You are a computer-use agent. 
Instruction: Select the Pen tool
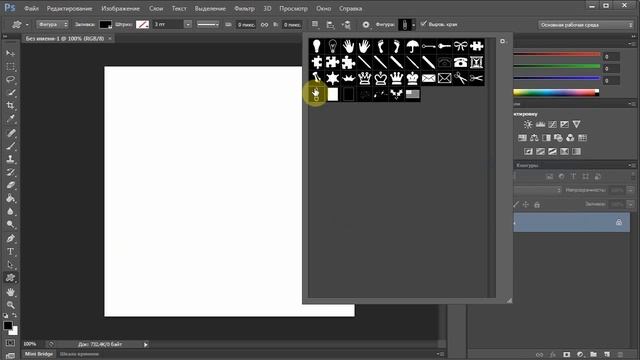point(11,238)
